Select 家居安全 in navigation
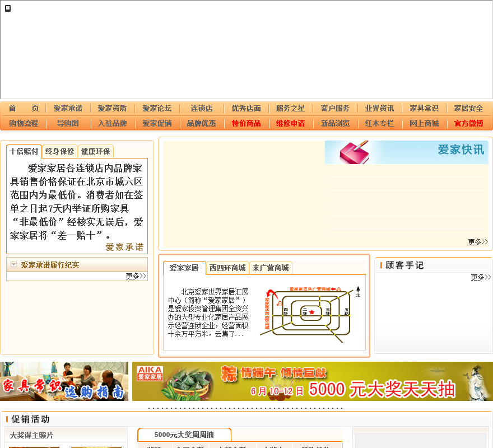This screenshot has height=448, width=493. tap(468, 109)
